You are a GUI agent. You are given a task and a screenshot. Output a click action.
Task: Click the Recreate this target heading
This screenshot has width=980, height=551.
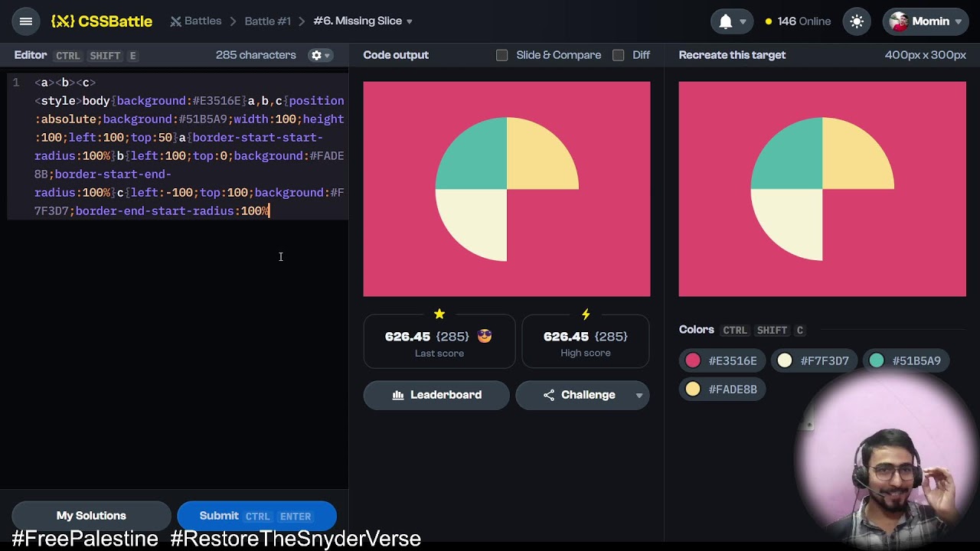732,55
